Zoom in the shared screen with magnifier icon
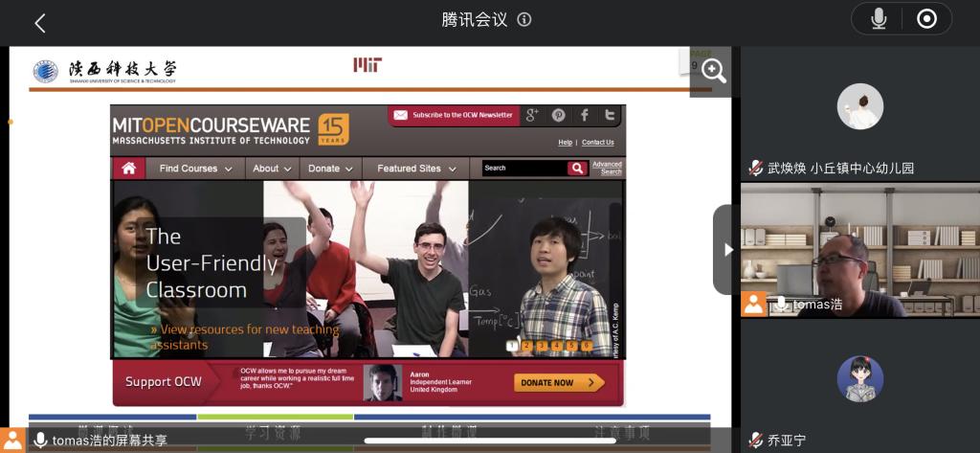 (713, 72)
